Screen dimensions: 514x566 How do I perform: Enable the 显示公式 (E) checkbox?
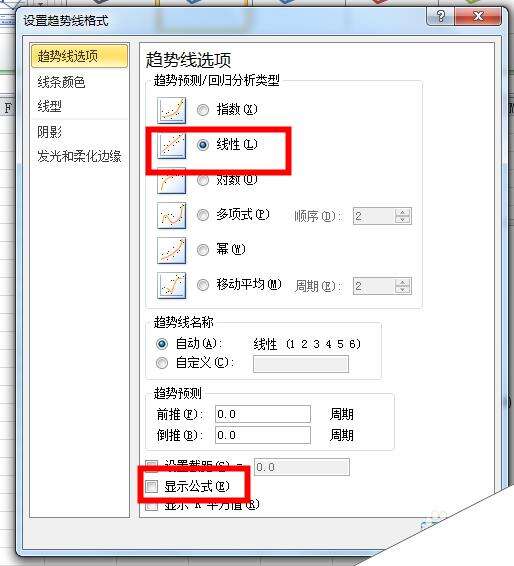point(152,486)
